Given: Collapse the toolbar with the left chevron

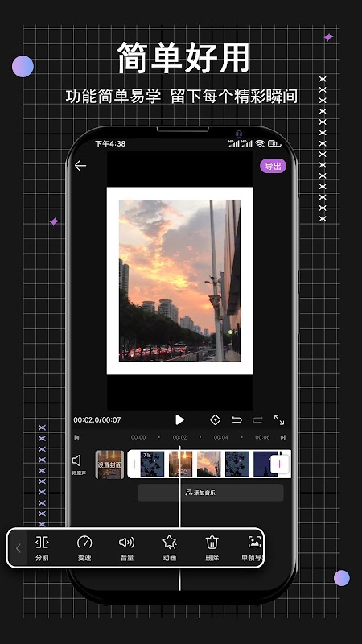Looking at the screenshot, I should (x=18, y=548).
